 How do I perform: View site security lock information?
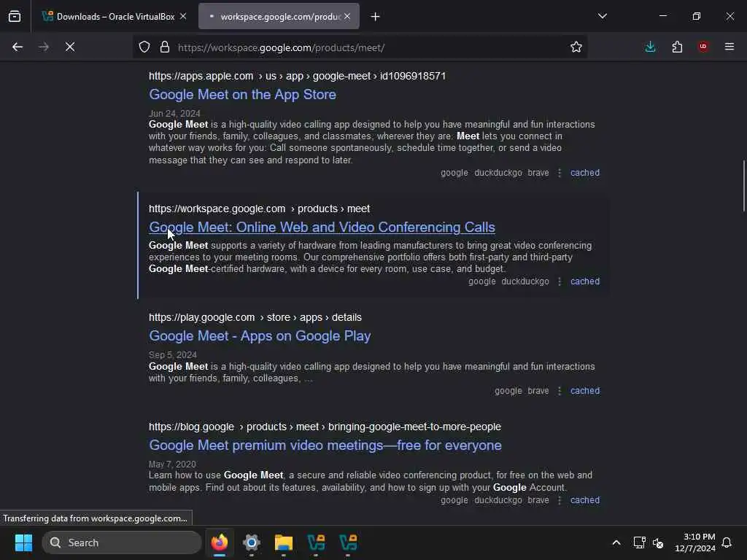pos(164,47)
